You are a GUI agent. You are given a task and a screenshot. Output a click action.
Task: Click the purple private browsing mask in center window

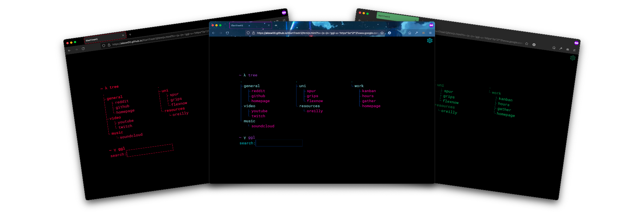pyautogui.click(x=431, y=25)
